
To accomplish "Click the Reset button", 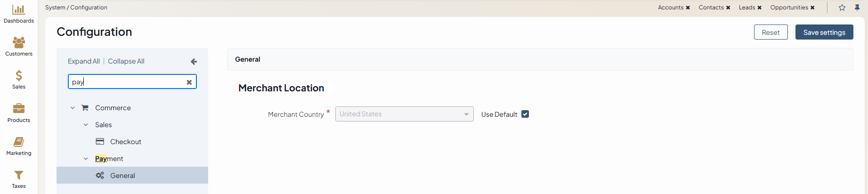I will point(771,32).
